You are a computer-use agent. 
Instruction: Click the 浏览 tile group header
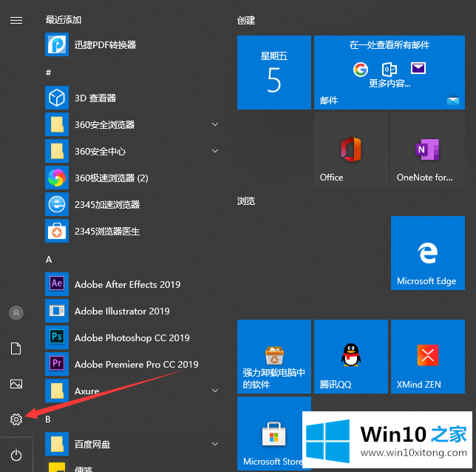click(246, 201)
